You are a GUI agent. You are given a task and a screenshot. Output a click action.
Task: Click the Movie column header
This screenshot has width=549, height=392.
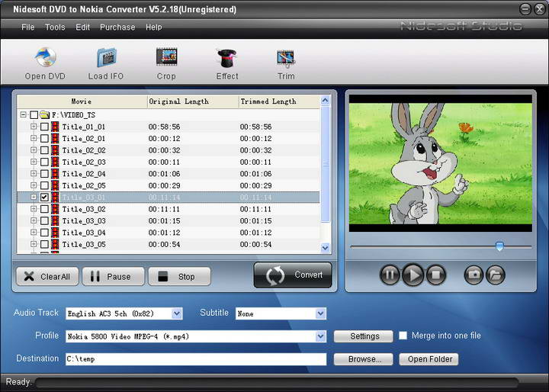82,101
